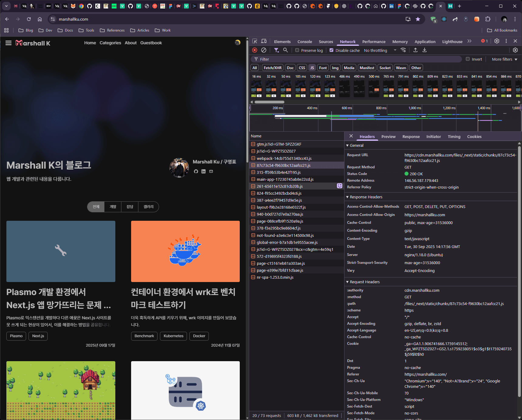Open the blog hamburger menu
This screenshot has height=420, width=522.
(8, 43)
